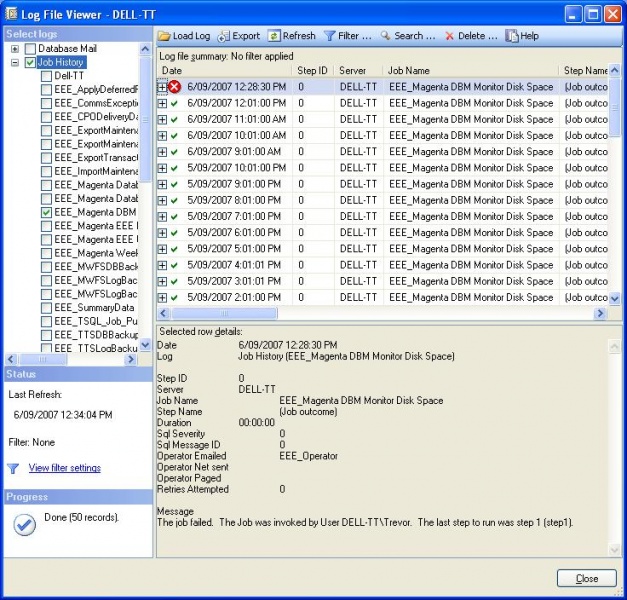Screen dimensions: 627x600
Task: Expand the 6/09/2007 12:01:00 PM row
Action: tap(162, 103)
